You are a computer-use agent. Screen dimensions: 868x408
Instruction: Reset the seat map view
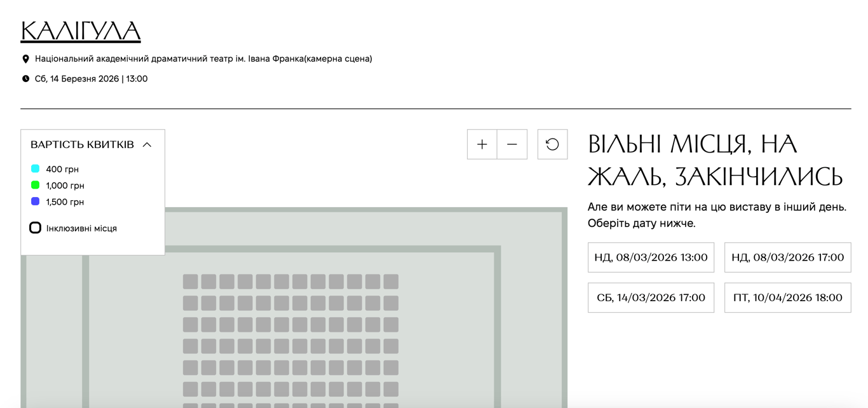[x=552, y=144]
